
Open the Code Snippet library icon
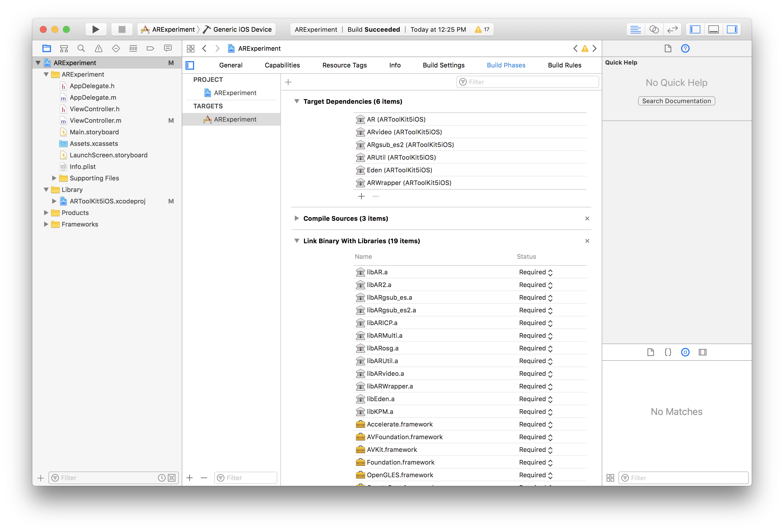(x=668, y=352)
